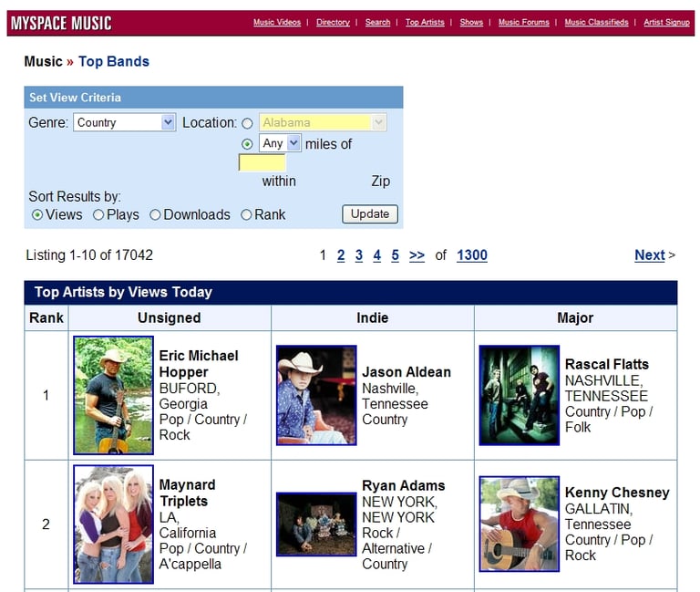The width and height of the screenshot is (700, 592).
Task: Open the Music Videos link
Action: tap(277, 22)
